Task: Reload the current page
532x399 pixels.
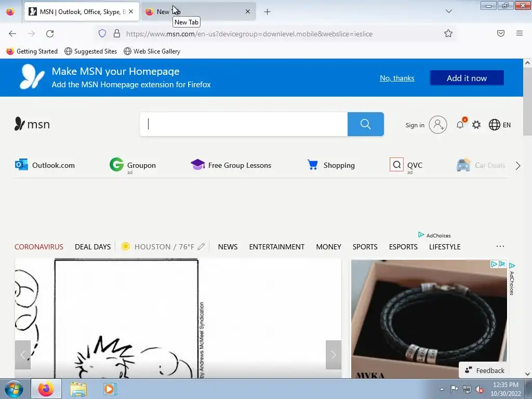Action: click(x=50, y=34)
